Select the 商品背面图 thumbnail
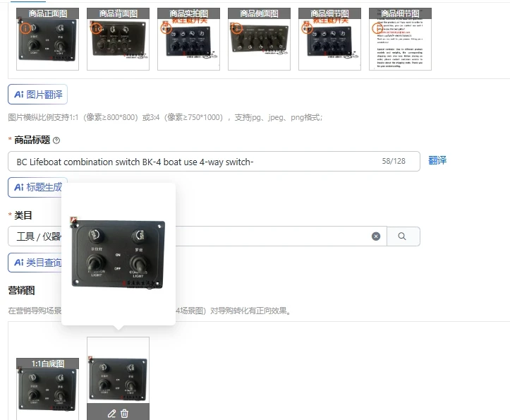 (x=118, y=39)
